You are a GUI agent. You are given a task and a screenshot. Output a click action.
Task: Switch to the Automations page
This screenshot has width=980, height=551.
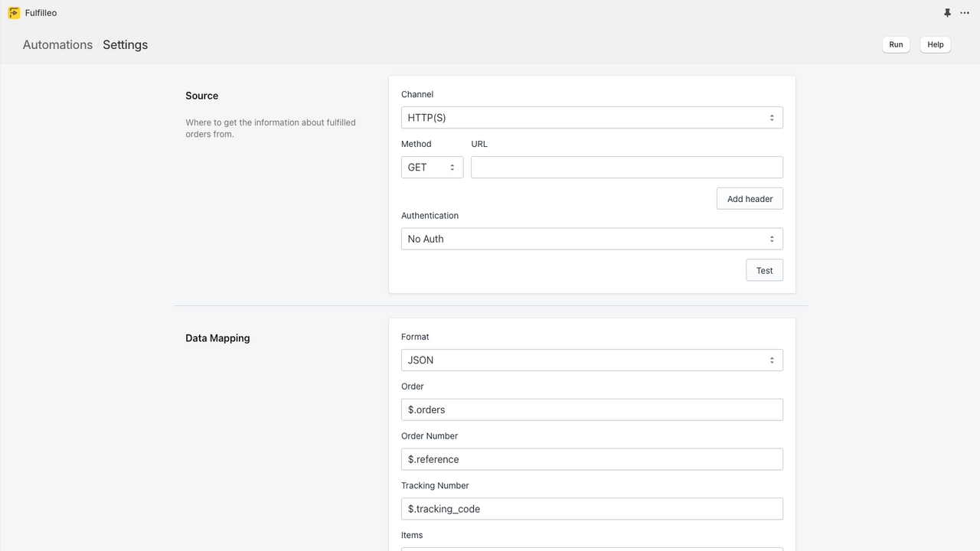57,44
